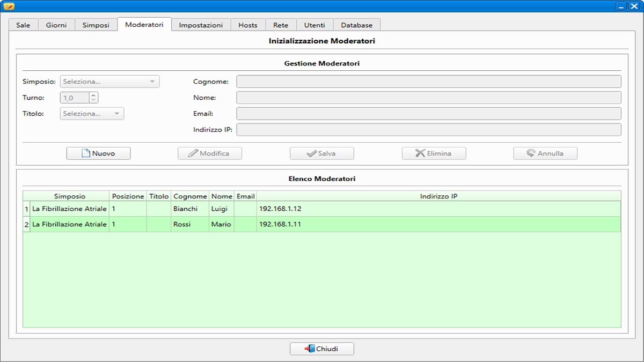Click La Fibrillazione Atriale in Bianchi's row
Viewport: 644px width, 362px height.
pos(70,209)
